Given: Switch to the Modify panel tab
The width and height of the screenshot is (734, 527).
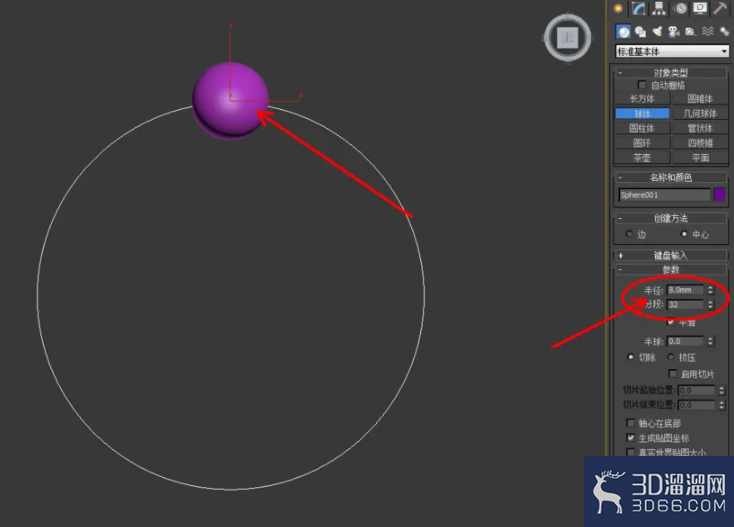Looking at the screenshot, I should point(639,8).
